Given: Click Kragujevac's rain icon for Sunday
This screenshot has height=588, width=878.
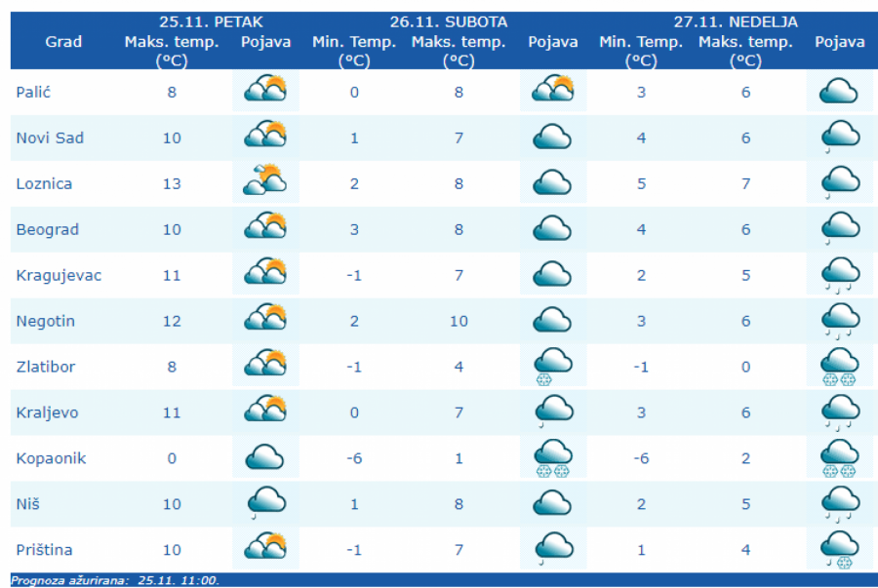Looking at the screenshot, I should [x=839, y=275].
